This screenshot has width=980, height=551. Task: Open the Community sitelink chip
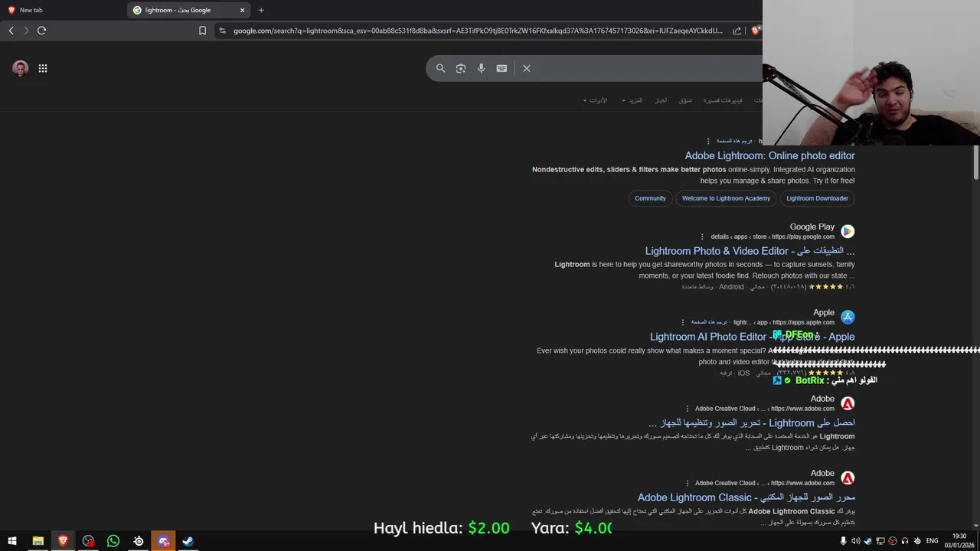(x=650, y=198)
